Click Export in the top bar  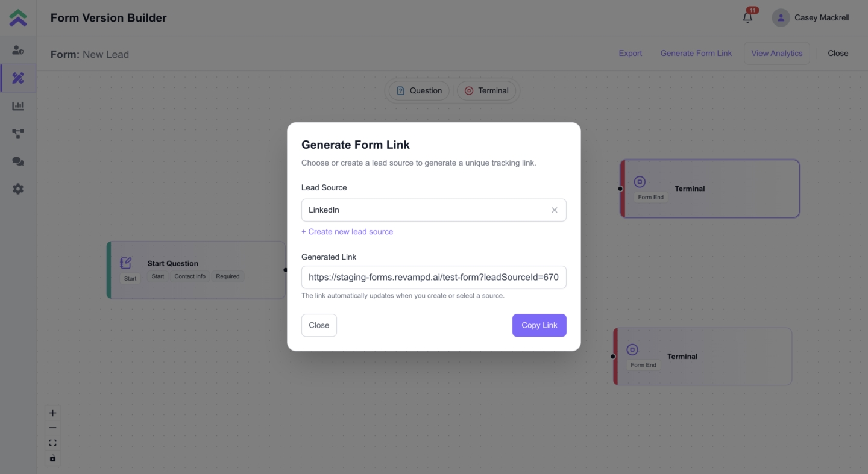point(630,53)
